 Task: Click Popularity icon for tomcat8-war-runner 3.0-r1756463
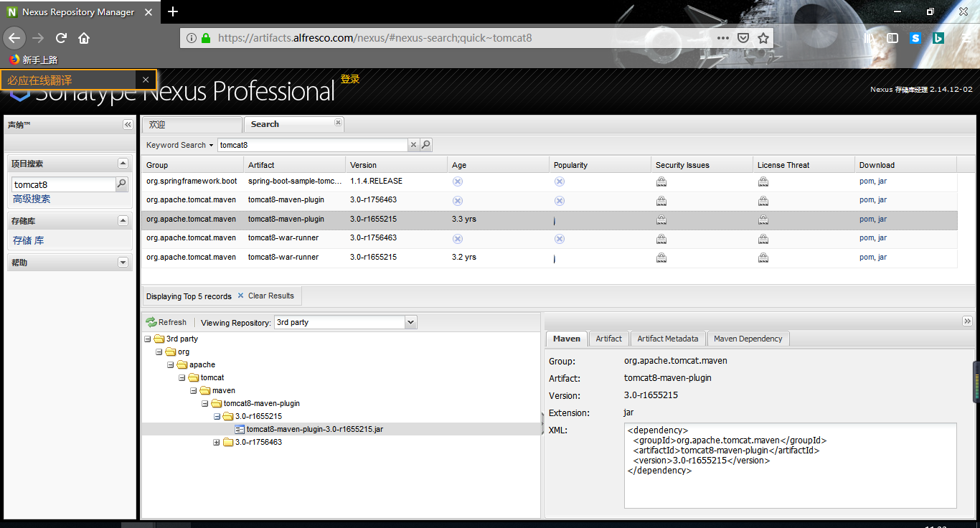560,238
